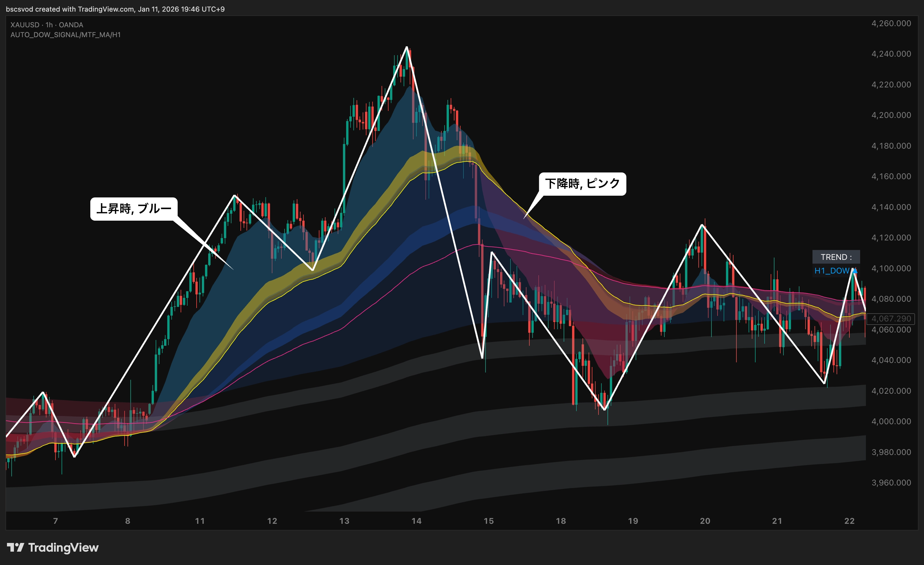Click date label 22 on time axis
Screen dimensions: 924x565
tap(849, 521)
